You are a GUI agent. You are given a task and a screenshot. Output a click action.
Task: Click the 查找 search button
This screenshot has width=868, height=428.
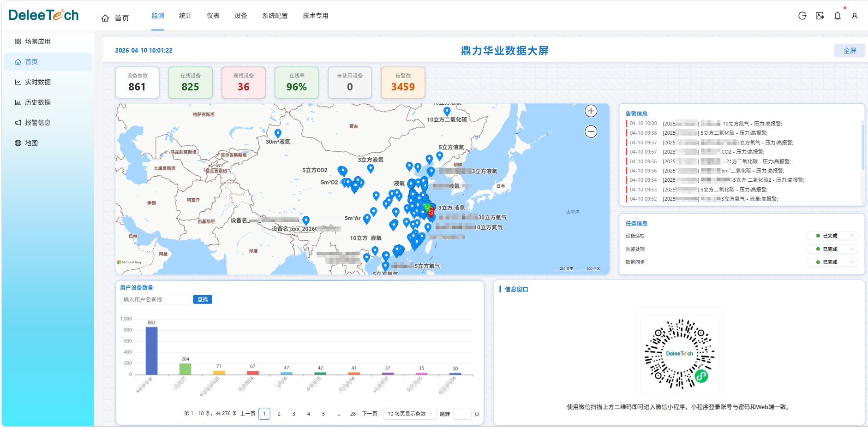pos(203,300)
